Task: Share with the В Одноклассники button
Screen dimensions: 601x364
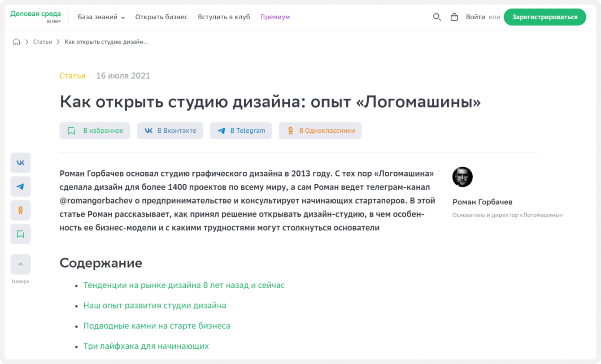Action: tap(320, 131)
